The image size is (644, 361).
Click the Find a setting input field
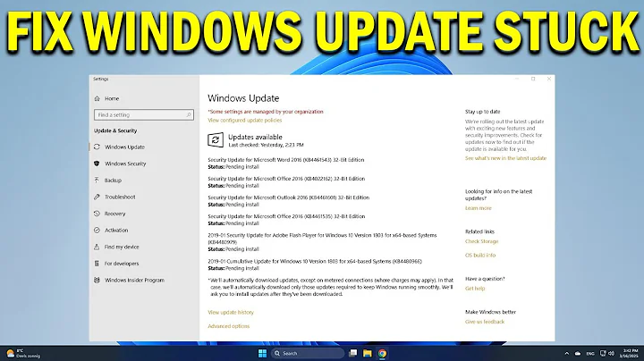pos(144,115)
